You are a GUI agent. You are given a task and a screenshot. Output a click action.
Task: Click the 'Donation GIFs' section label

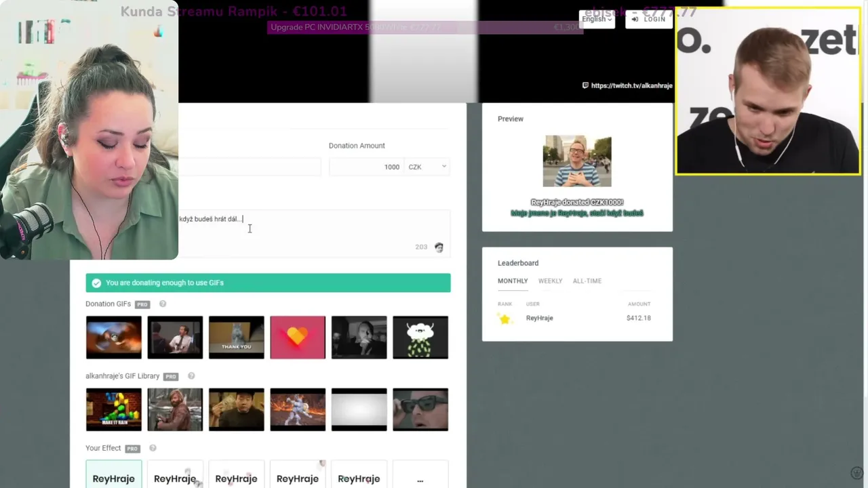108,304
